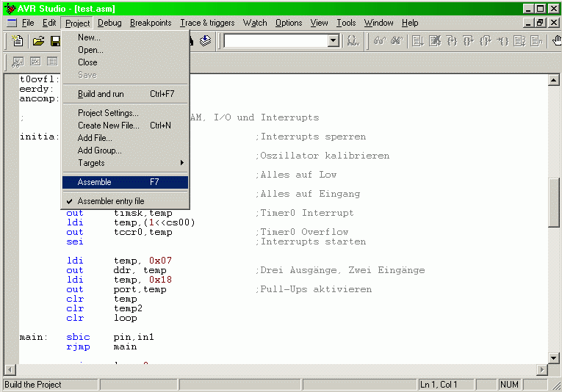Click the vertical scrollbar thumb
Image resolution: width=562 pixels, height=392 pixels.
click(x=553, y=203)
